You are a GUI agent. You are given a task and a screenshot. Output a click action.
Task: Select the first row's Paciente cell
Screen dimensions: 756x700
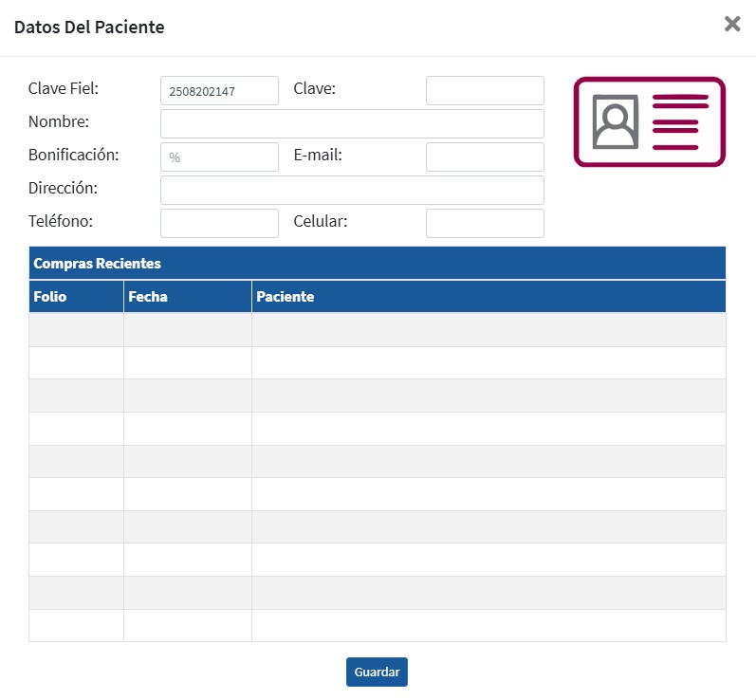pyautogui.click(x=489, y=330)
